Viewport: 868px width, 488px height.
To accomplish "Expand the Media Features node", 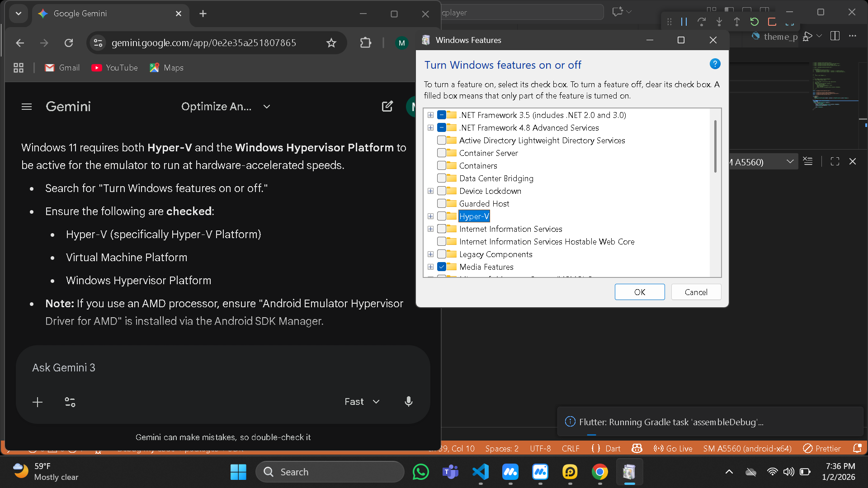I will point(431,267).
